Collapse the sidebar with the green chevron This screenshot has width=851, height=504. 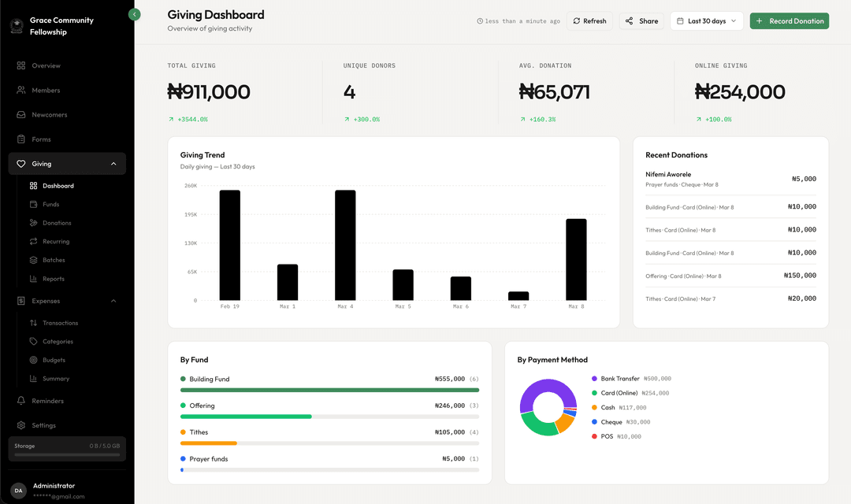[x=134, y=13]
